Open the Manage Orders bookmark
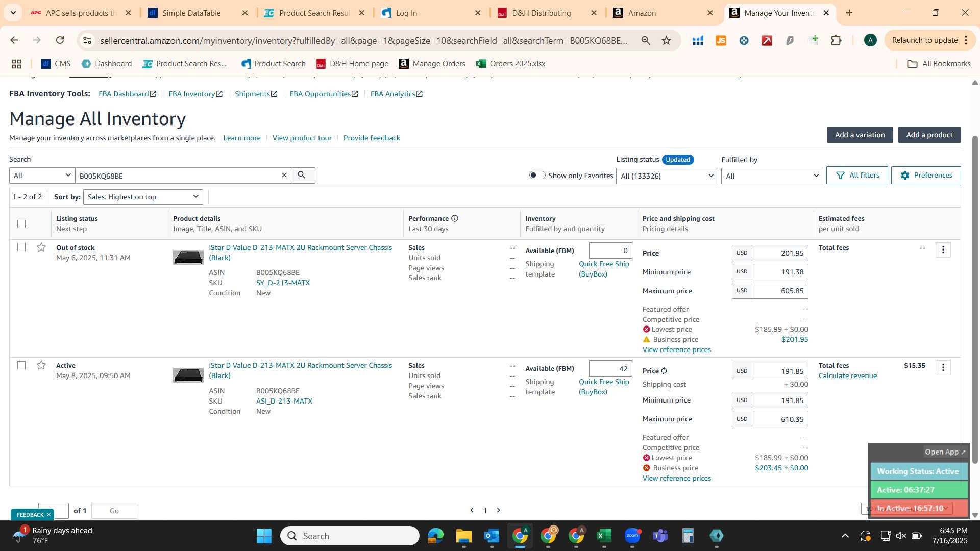980x551 pixels. point(432,64)
